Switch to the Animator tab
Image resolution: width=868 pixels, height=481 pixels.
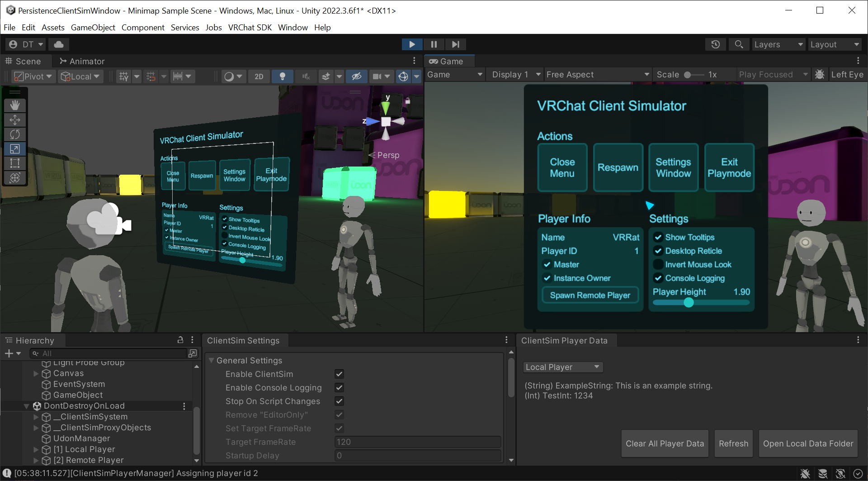(x=82, y=61)
